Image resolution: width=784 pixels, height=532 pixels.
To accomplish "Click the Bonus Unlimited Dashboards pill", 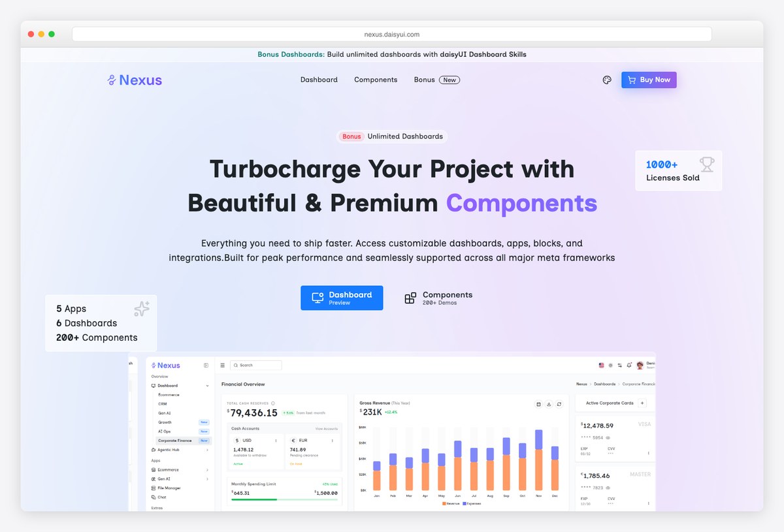I will pyautogui.click(x=392, y=136).
